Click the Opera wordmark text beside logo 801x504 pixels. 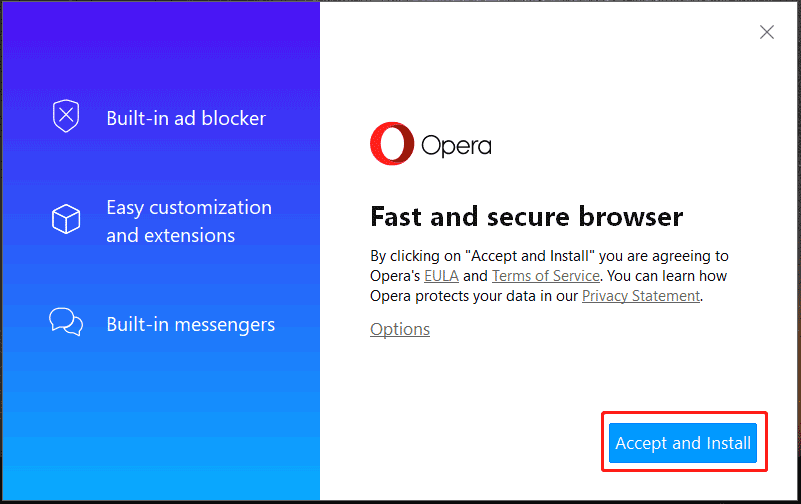[456, 146]
